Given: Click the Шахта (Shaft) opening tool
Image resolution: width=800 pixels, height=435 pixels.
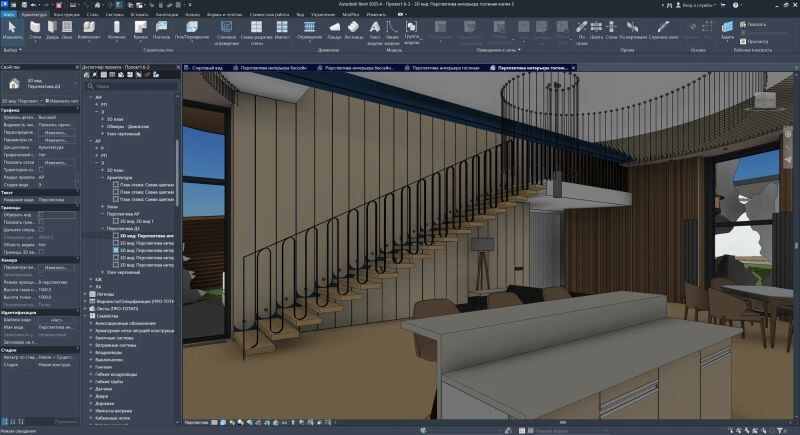Looking at the screenshot, I should point(596,28).
